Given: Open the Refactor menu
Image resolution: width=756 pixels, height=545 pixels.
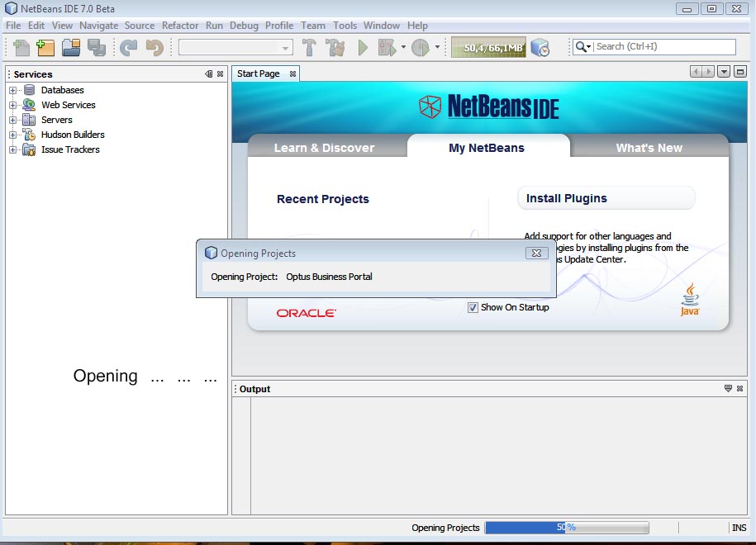Looking at the screenshot, I should 180,26.
